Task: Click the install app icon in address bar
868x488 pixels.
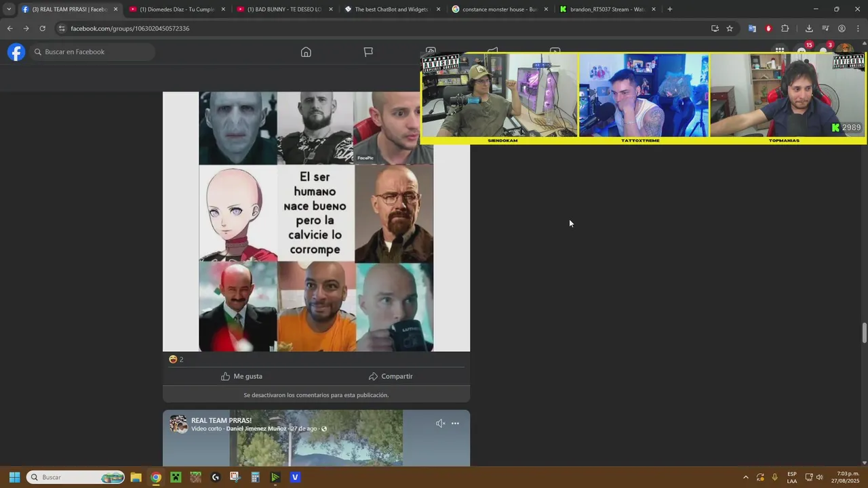Action: (715, 28)
